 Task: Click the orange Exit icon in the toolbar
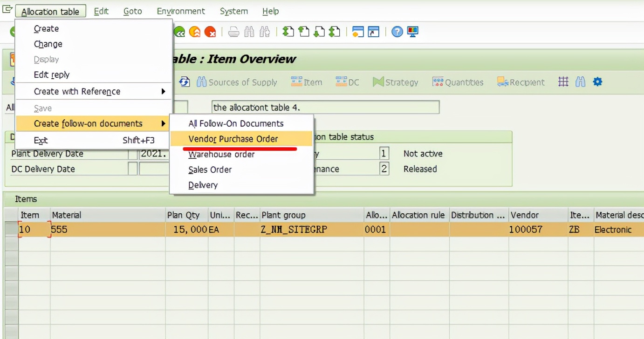click(x=195, y=32)
